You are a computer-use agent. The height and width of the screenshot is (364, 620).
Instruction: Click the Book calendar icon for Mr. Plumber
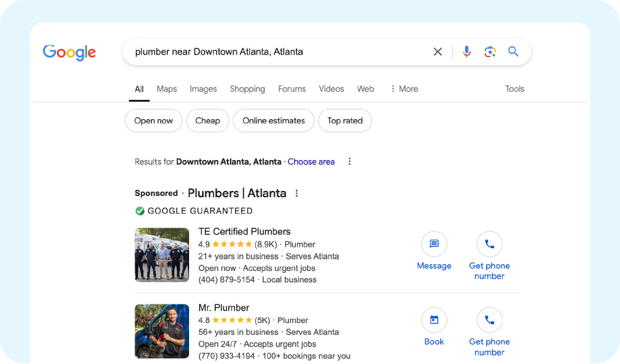[434, 319]
